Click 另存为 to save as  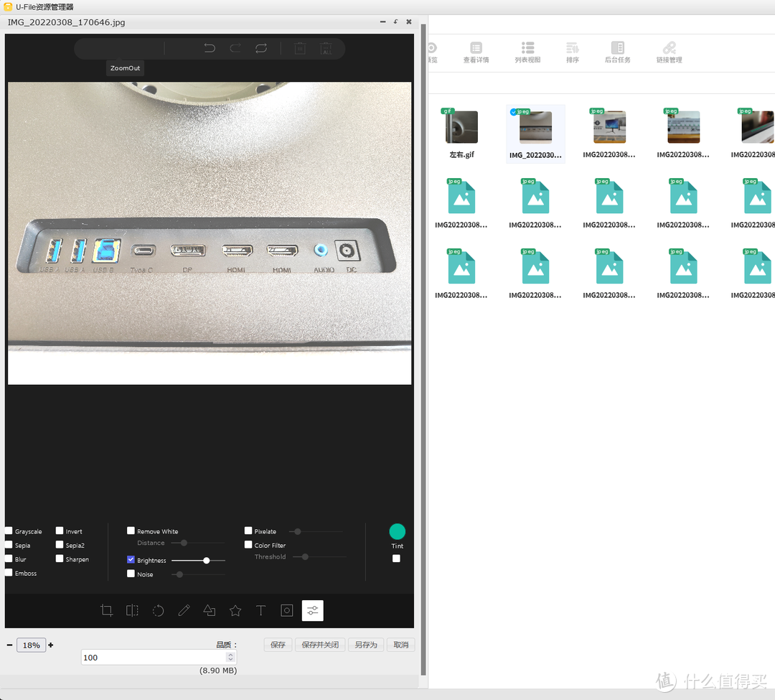click(366, 645)
